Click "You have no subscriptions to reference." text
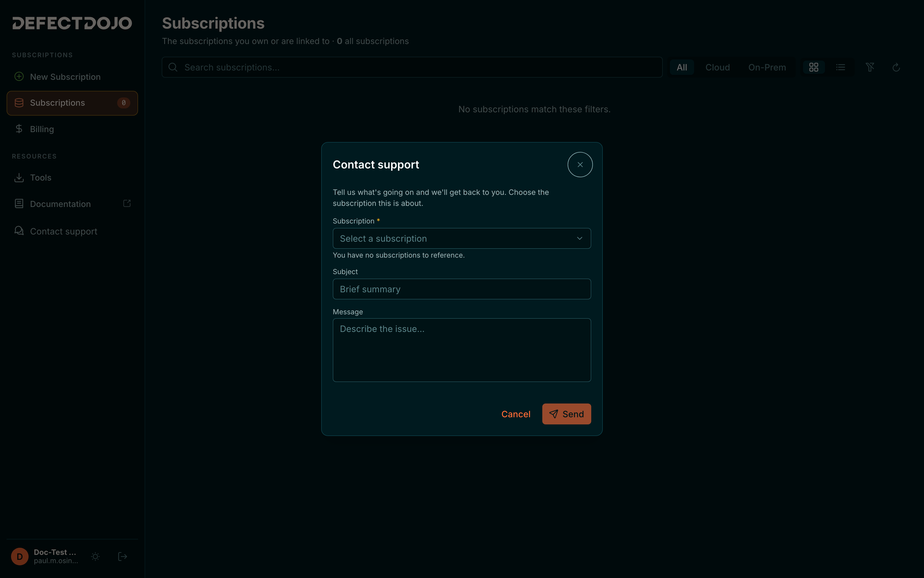 click(x=399, y=255)
